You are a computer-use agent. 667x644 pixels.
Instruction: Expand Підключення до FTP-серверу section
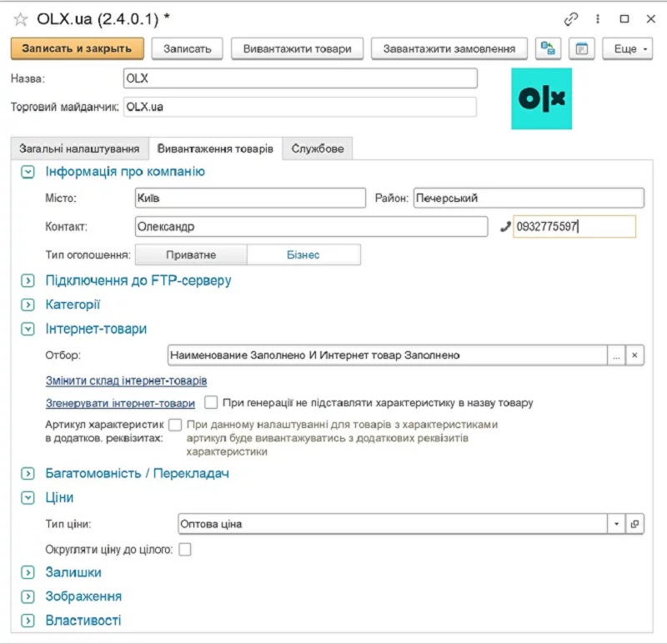coord(28,281)
